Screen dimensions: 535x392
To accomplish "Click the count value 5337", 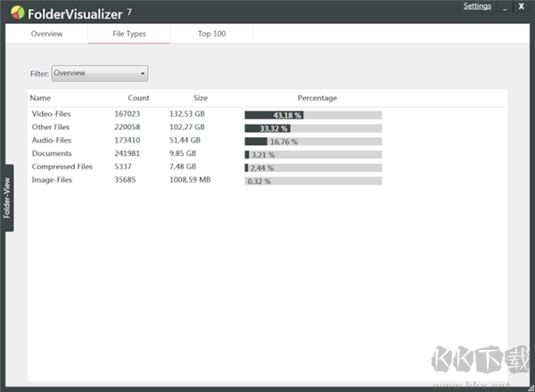I will 123,167.
